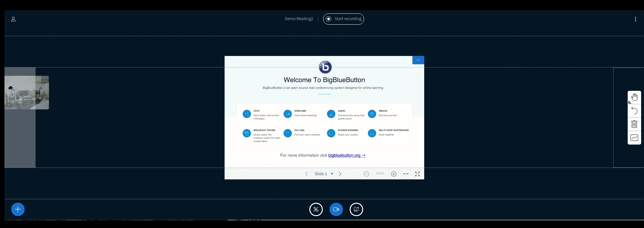Zoom out the presentation slide
644x228 pixels.
point(367,174)
